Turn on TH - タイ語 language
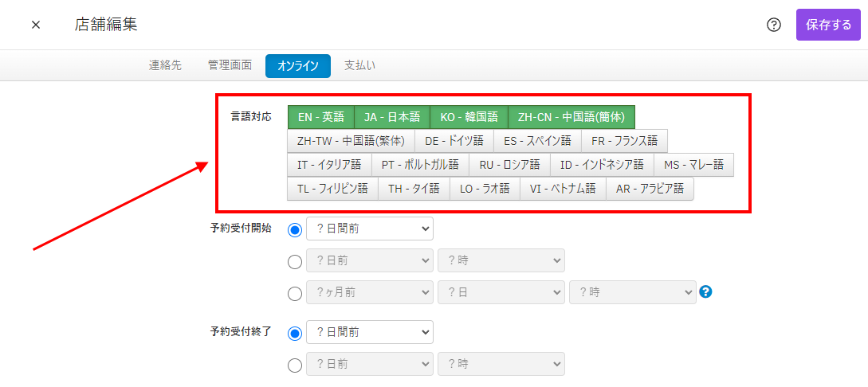This screenshot has height=387, width=868. 414,189
